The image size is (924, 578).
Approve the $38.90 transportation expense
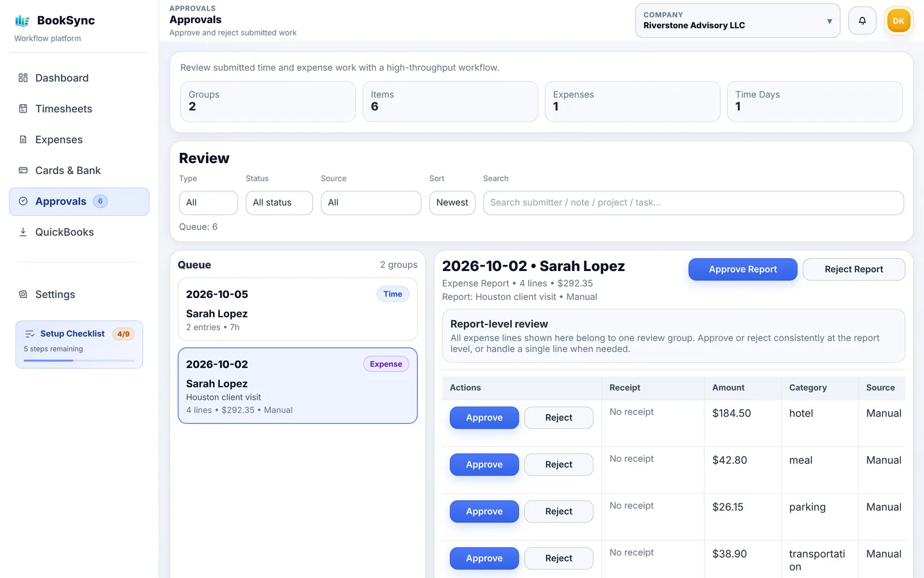[x=484, y=558]
